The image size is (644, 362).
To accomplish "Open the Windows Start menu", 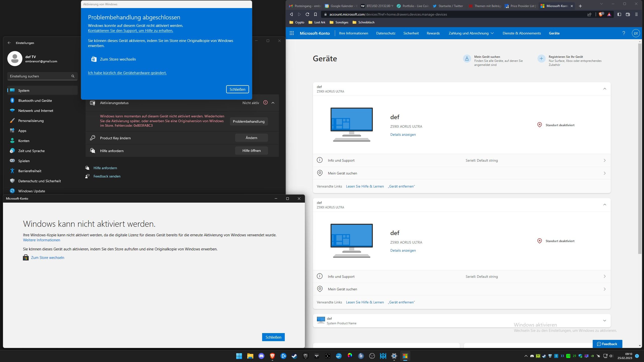I will 239,356.
